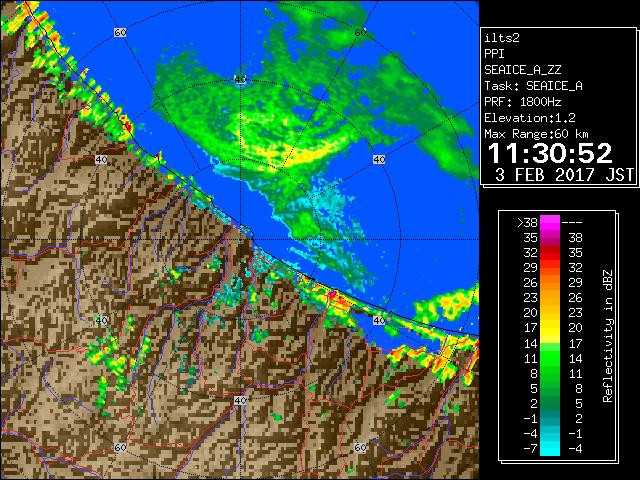
Task: Click the "40" range label due north of radar
Action: [240, 79]
